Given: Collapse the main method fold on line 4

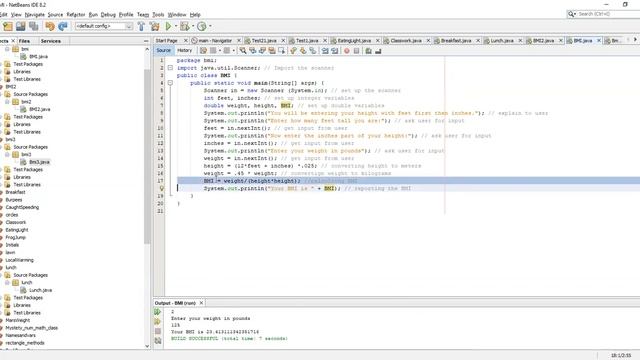Looking at the screenshot, I should tap(170, 83).
